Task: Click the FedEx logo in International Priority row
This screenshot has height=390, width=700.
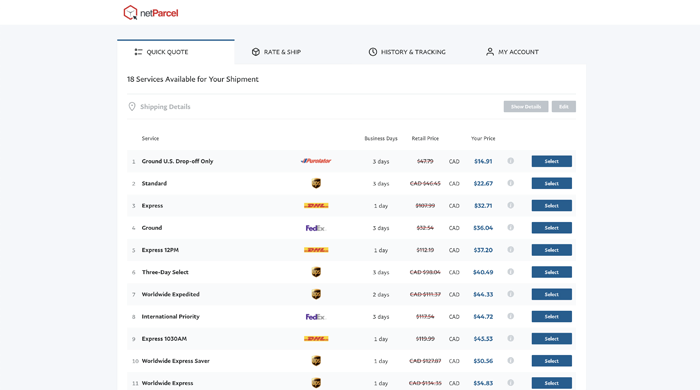Action: click(316, 317)
